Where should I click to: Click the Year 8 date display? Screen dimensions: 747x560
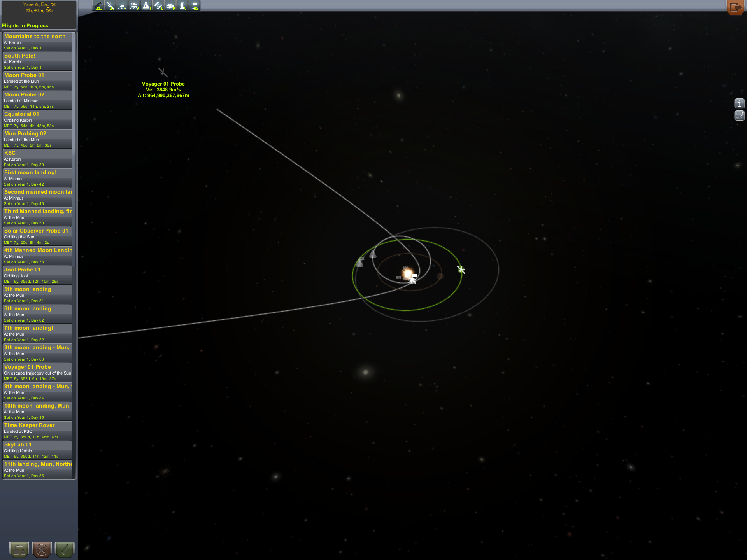pyautogui.click(x=39, y=8)
